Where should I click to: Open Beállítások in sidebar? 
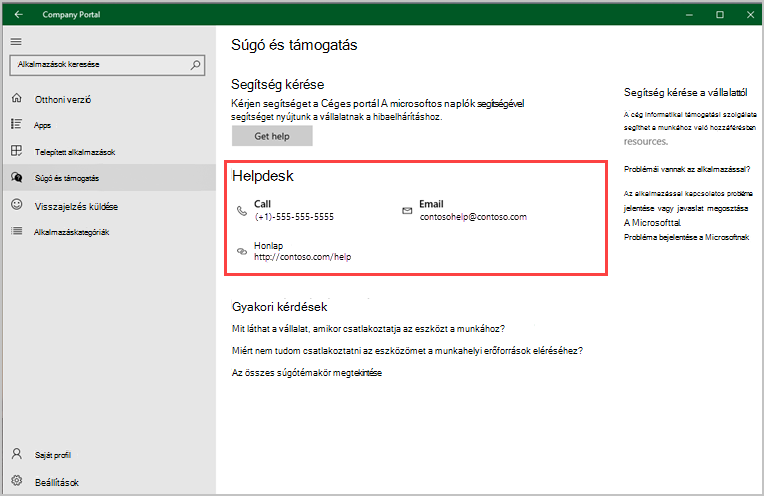click(109, 482)
